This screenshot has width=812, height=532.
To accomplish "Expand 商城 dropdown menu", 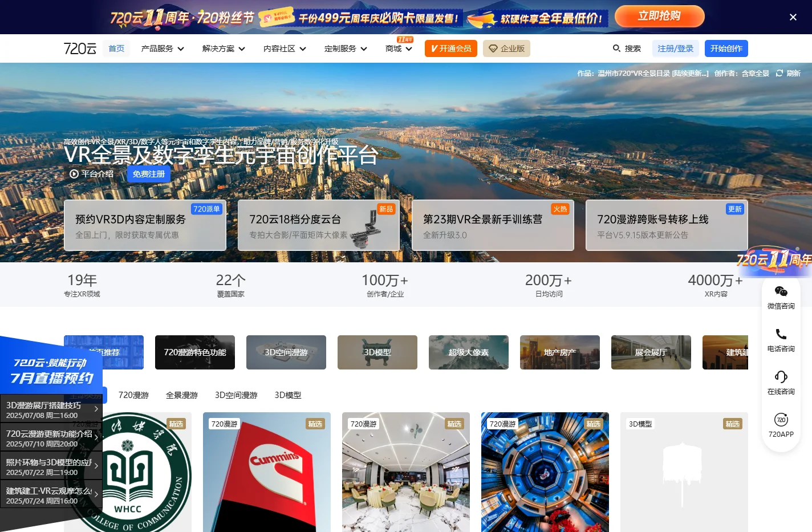I will tap(399, 48).
